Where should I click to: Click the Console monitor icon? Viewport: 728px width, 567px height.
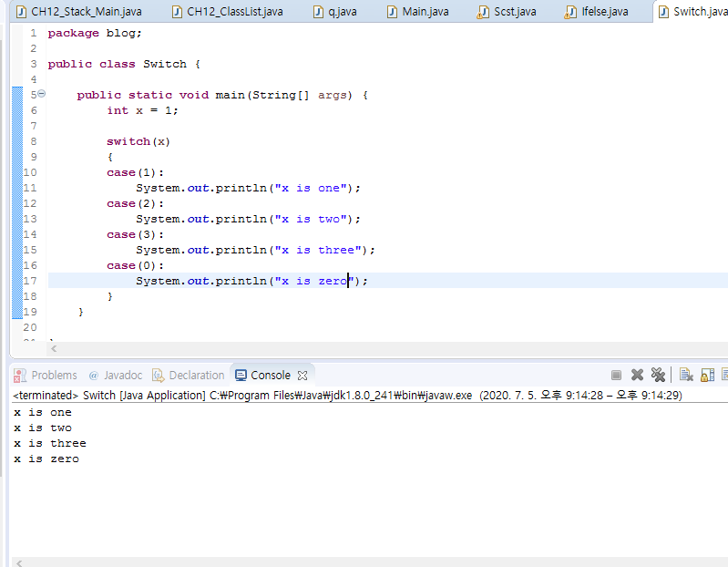coord(241,376)
